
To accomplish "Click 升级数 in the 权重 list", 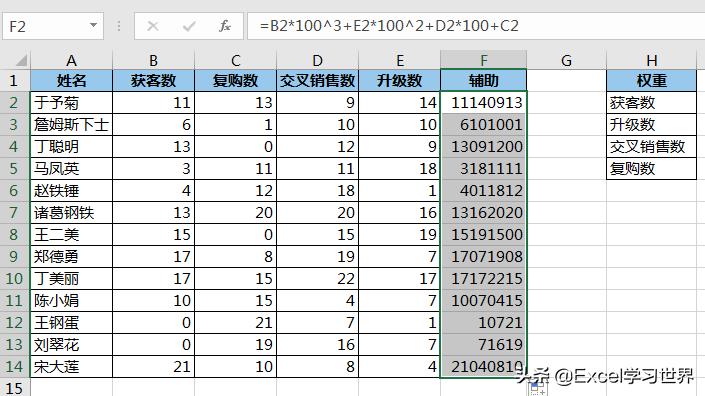I will (651, 125).
